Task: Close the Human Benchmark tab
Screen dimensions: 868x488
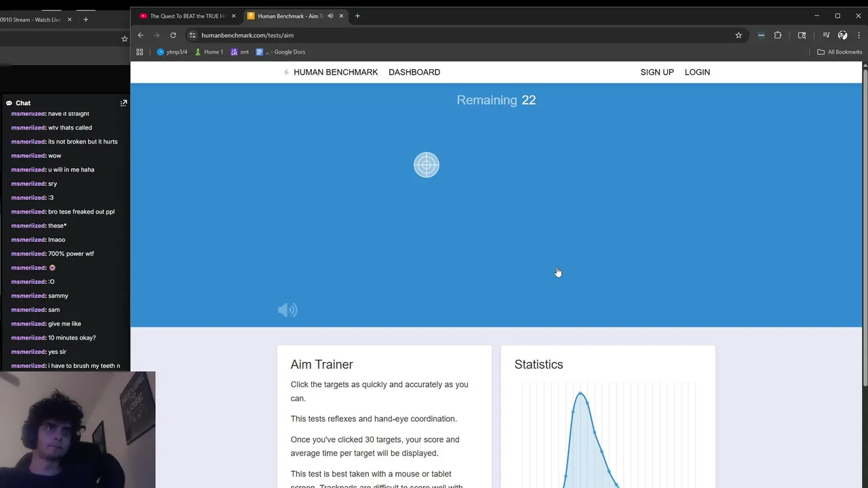Action: click(341, 16)
